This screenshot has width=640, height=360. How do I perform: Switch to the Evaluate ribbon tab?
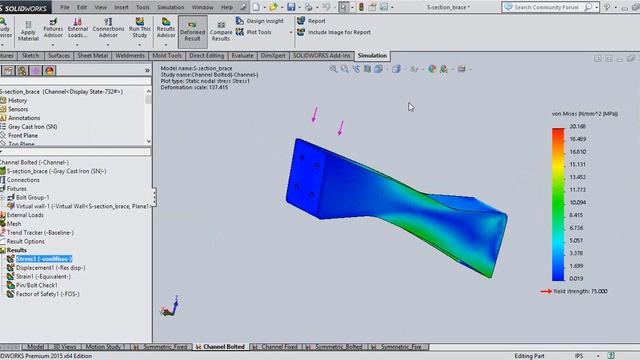(242, 56)
